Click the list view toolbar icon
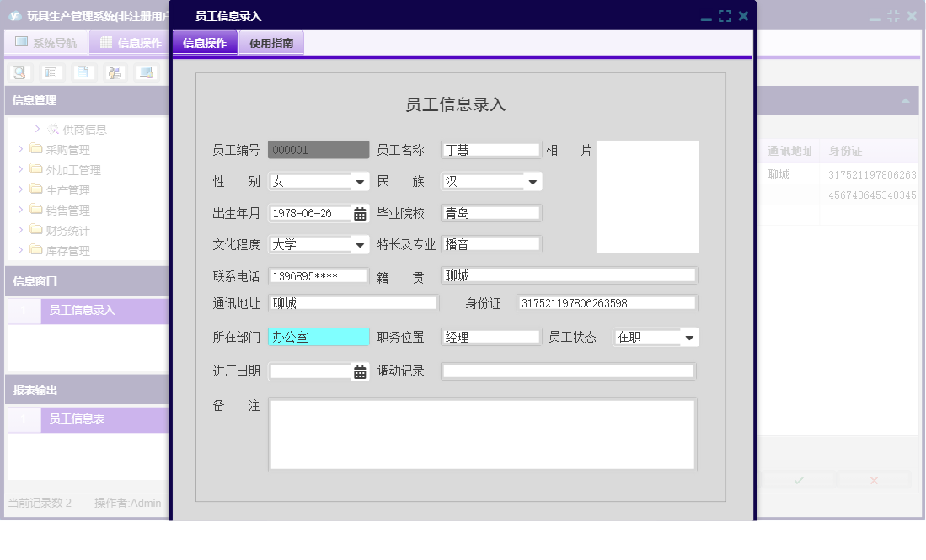 tap(51, 72)
